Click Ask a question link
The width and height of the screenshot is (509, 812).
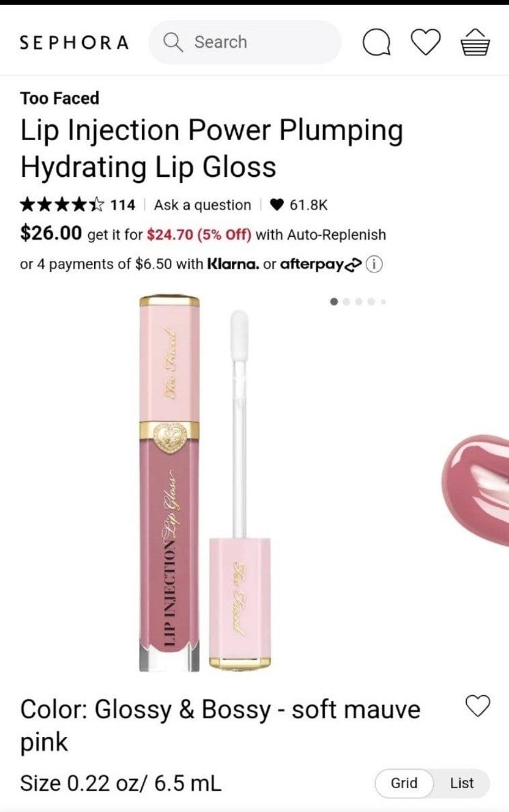coord(202,205)
